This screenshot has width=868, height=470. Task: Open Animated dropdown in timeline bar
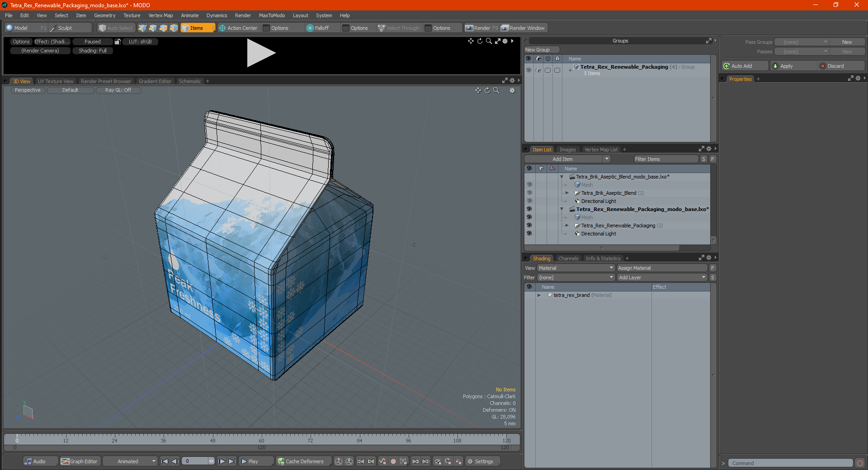point(130,461)
